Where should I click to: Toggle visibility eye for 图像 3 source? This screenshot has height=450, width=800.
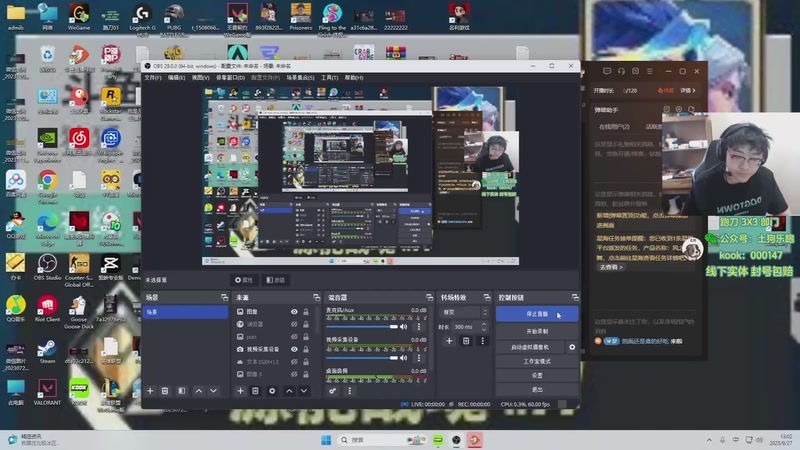tap(294, 374)
